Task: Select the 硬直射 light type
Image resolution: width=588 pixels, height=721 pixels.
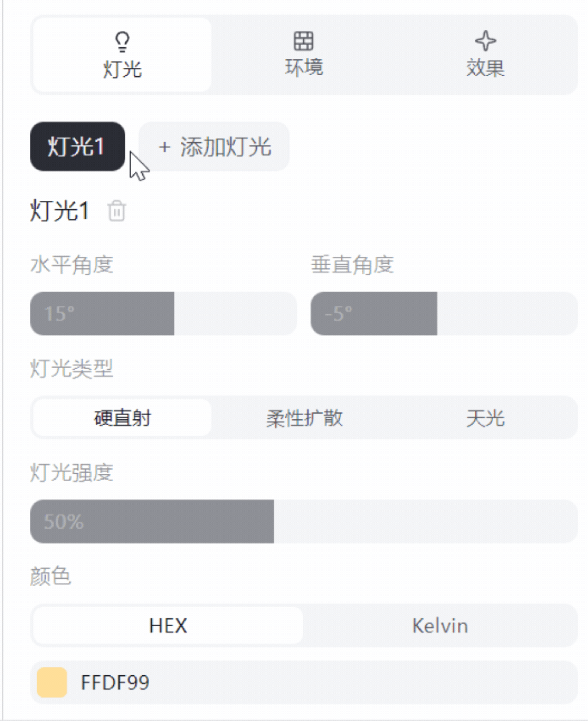Action: (x=122, y=418)
